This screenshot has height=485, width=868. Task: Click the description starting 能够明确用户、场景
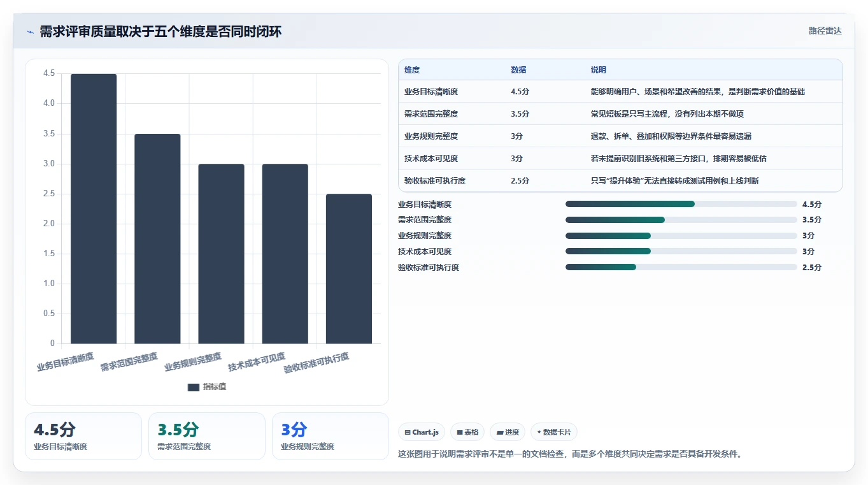(x=698, y=92)
